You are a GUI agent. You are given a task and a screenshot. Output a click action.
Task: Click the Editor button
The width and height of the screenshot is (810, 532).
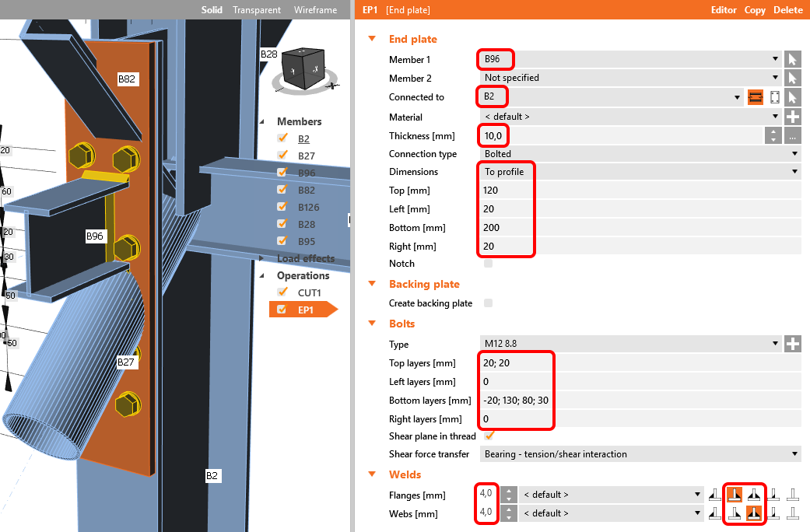click(x=723, y=10)
